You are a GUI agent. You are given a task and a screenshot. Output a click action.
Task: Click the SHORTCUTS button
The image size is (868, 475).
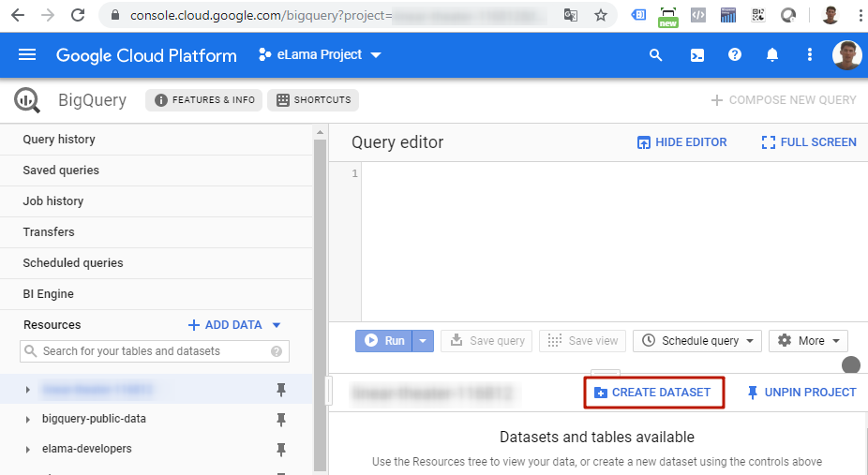tap(313, 100)
